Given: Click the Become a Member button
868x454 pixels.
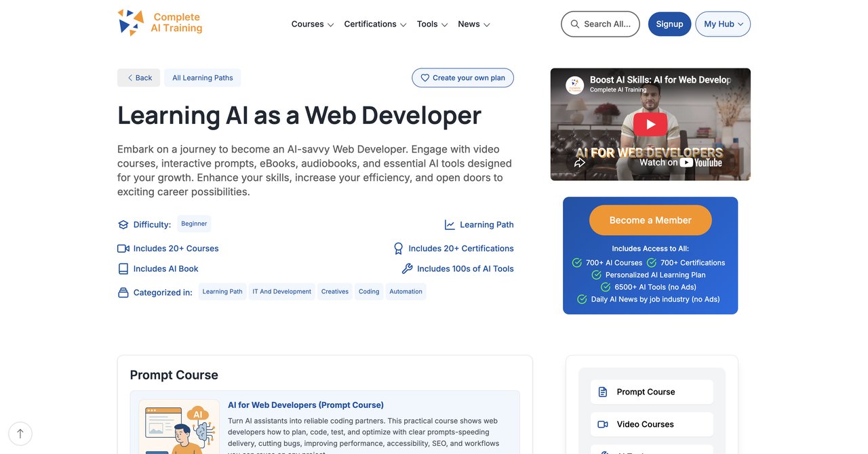Looking at the screenshot, I should (650, 220).
